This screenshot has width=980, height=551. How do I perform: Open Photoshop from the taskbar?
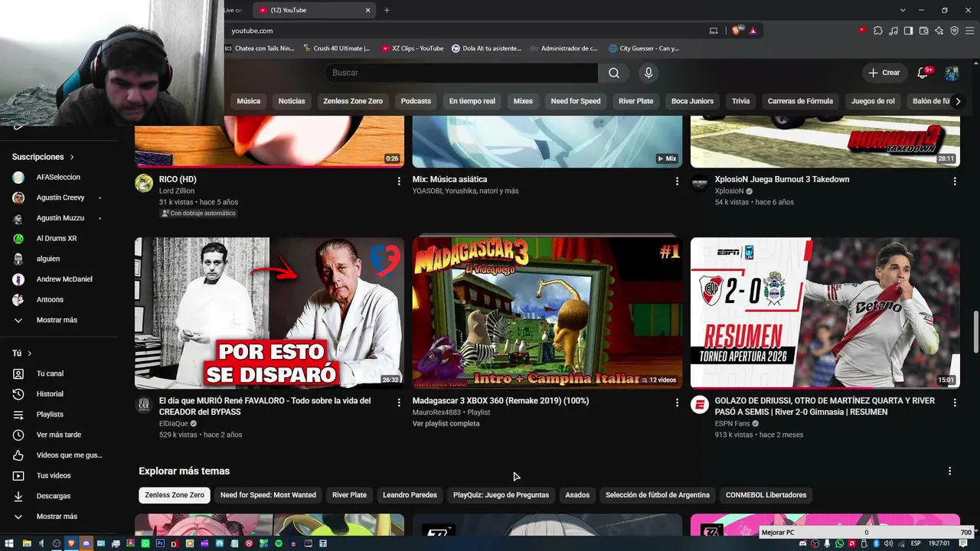click(160, 543)
